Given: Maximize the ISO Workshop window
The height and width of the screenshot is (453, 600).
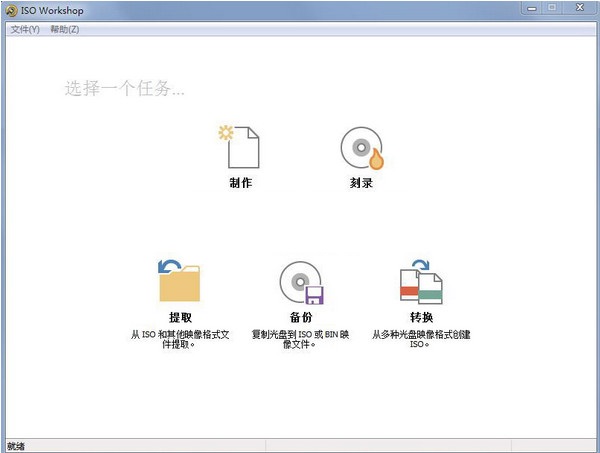Looking at the screenshot, I should pos(550,9).
